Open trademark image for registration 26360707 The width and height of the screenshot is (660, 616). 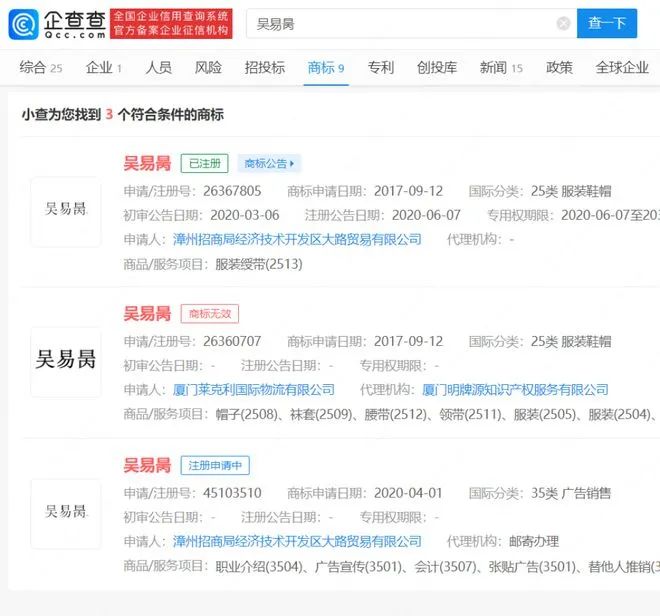point(66,362)
